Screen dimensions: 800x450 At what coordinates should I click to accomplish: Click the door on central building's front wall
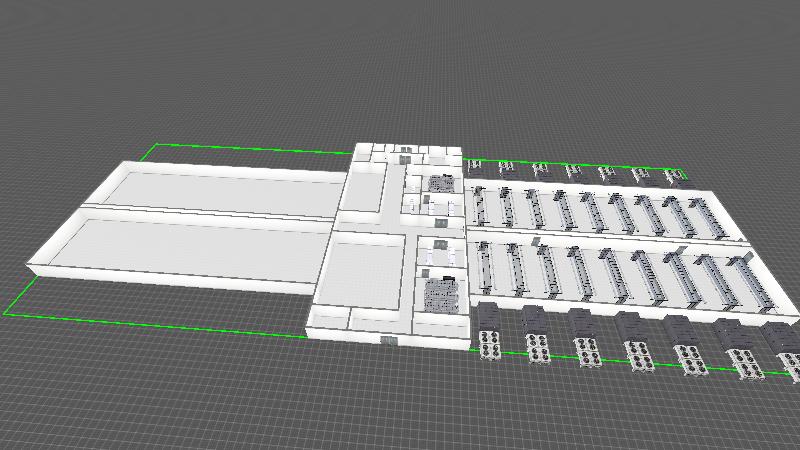coord(387,341)
